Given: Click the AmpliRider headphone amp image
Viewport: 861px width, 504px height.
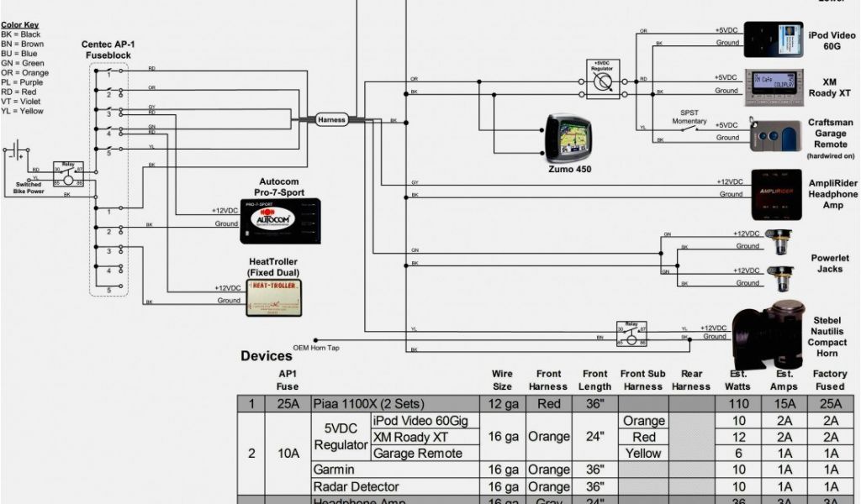Looking at the screenshot, I should (x=775, y=194).
